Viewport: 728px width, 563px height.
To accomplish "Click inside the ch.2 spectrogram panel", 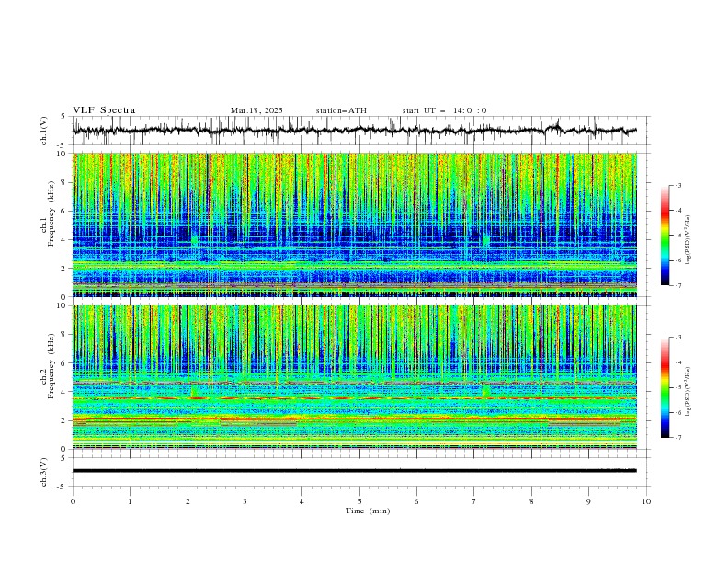I will 355,377.
